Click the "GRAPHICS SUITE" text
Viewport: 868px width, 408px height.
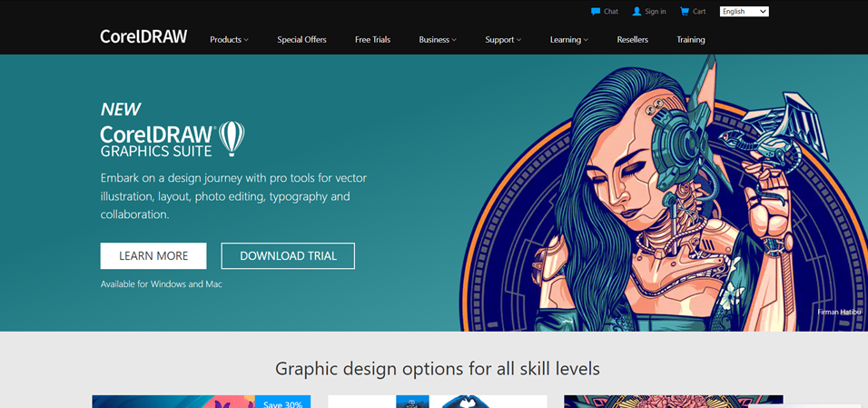click(156, 150)
